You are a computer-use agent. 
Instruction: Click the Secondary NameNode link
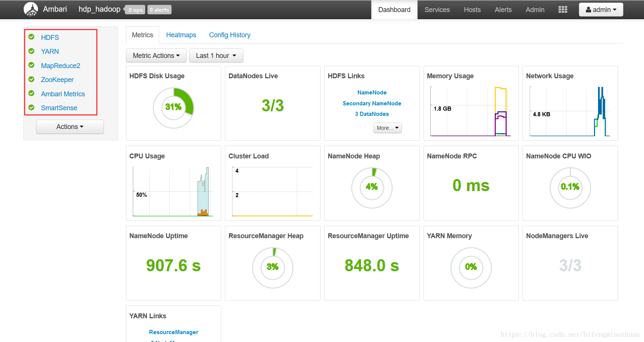(x=372, y=103)
